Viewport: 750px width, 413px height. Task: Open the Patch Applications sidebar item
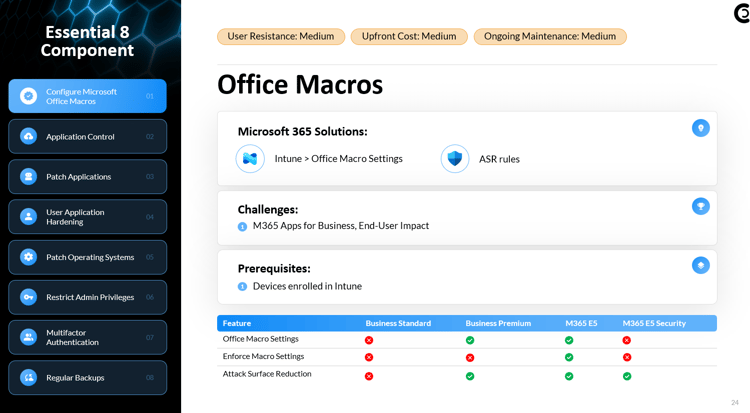click(88, 177)
